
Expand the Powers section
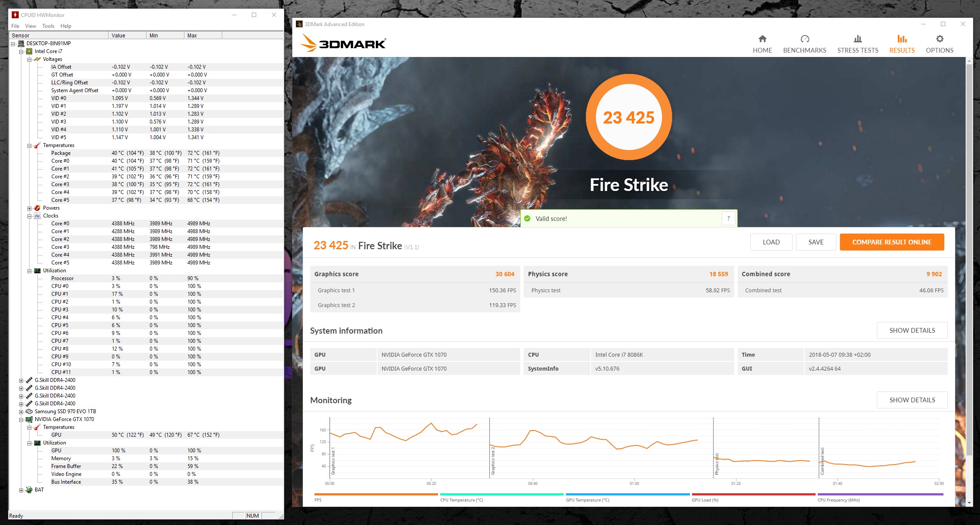point(29,208)
